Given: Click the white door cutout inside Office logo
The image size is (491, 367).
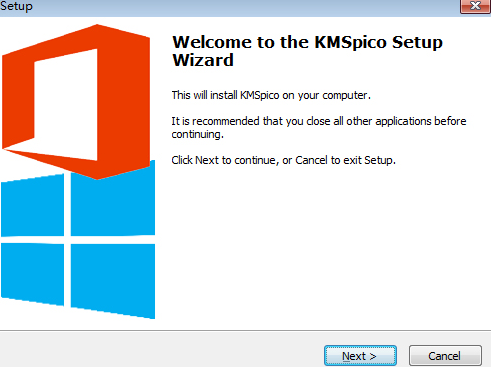Looking at the screenshot, I should point(66,105).
